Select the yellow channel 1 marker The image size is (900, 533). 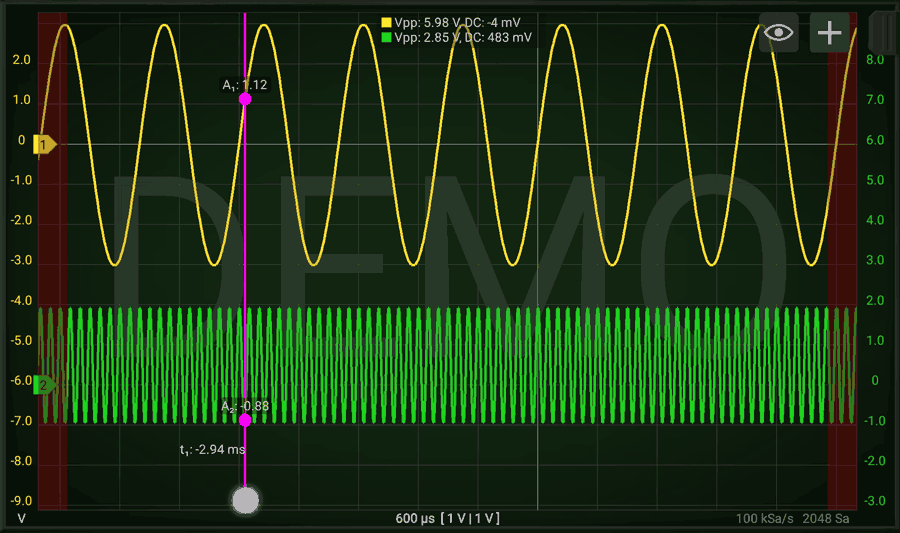click(x=44, y=145)
